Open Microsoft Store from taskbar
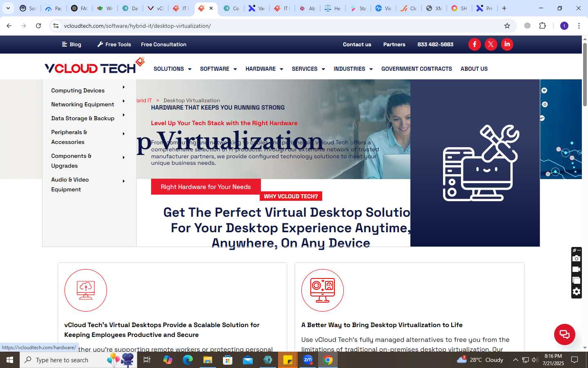Viewport: 588px width, 368px height. (x=227, y=360)
